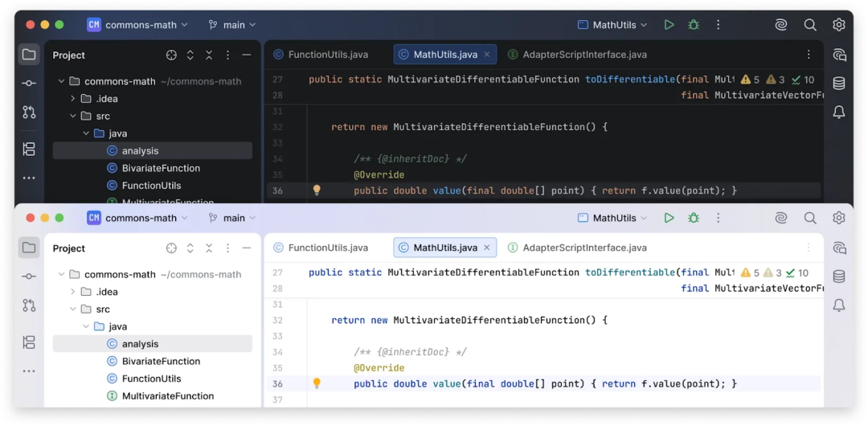Show more tool windows in dark window

(x=29, y=178)
